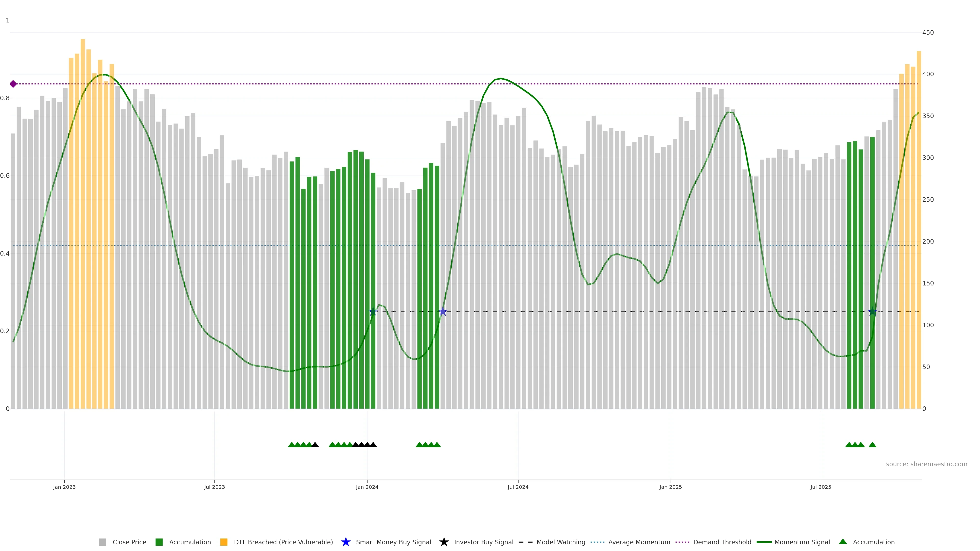Click the Smart Money star near Jan 2024
Screen dimensions: 980x551
(x=373, y=312)
